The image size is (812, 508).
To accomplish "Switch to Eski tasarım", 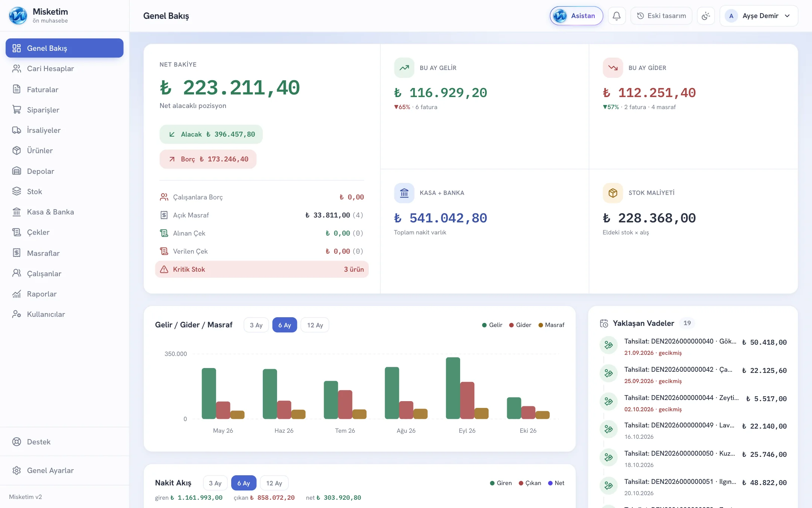I will pos(661,16).
